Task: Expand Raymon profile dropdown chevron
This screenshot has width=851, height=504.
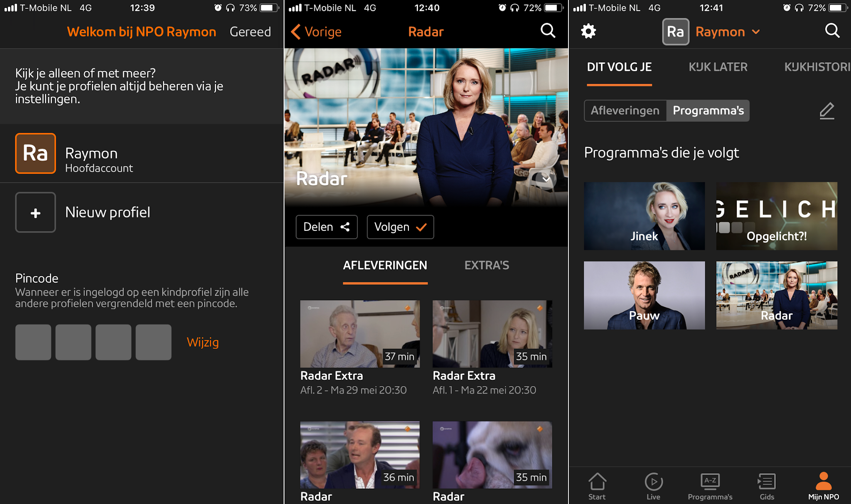Action: coord(756,32)
